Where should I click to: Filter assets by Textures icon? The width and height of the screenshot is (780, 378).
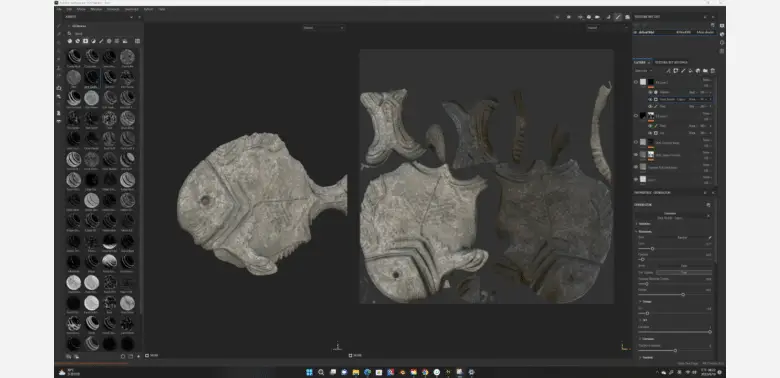116,41
